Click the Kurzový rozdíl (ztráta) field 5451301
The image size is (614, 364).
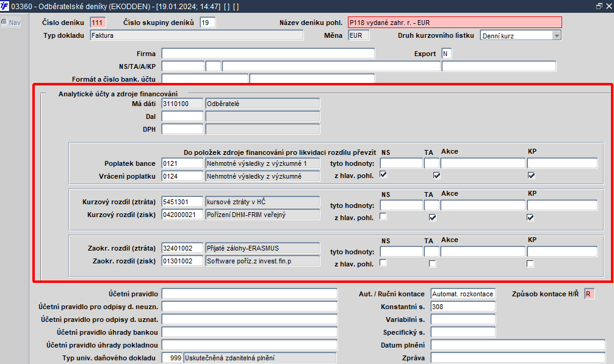pyautogui.click(x=182, y=202)
